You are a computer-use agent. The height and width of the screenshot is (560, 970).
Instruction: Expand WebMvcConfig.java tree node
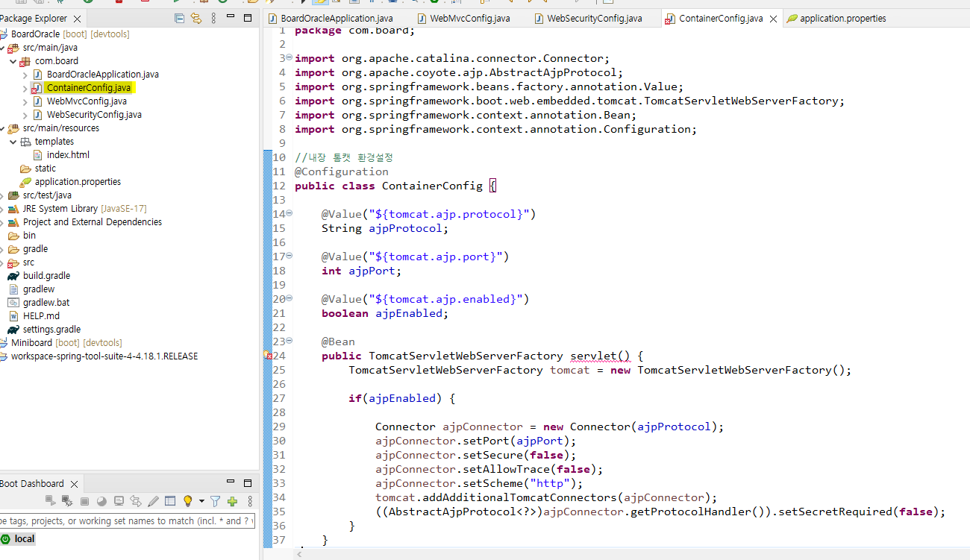pos(25,101)
